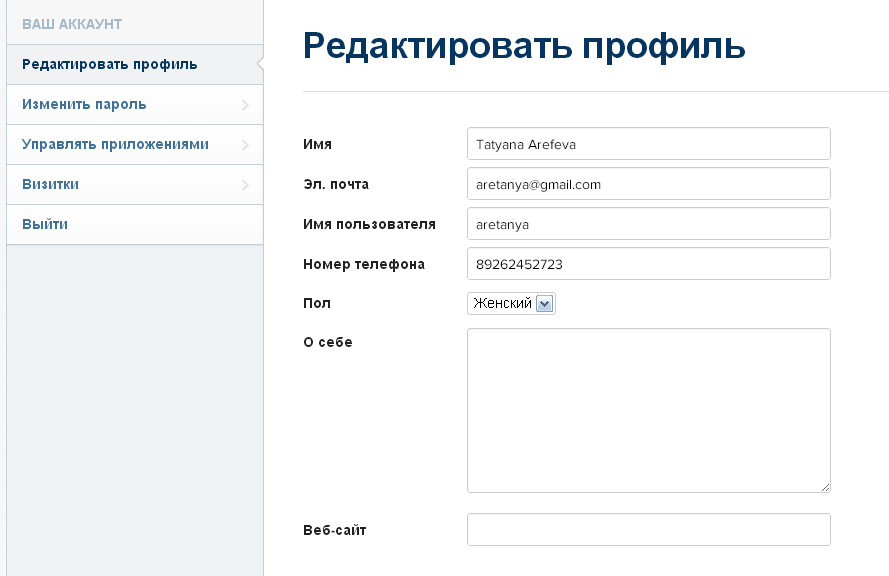The width and height of the screenshot is (889, 576).
Task: Click chevron arrow next to Управлять приложениями
Action: tap(245, 145)
